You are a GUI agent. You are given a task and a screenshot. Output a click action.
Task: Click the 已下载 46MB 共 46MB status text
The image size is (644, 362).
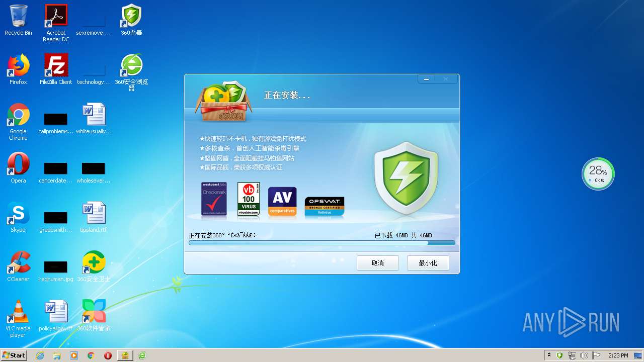coord(403,235)
